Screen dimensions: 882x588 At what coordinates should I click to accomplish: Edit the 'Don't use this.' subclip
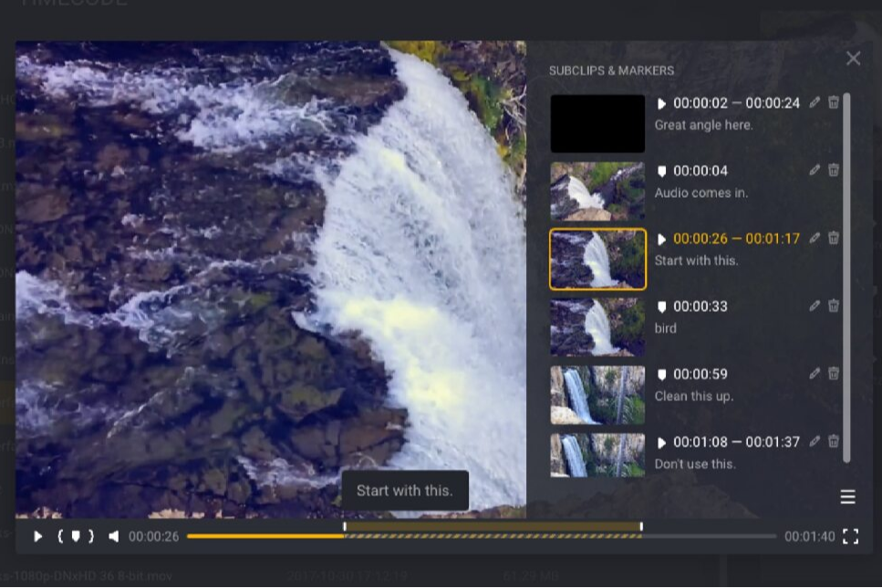(815, 441)
